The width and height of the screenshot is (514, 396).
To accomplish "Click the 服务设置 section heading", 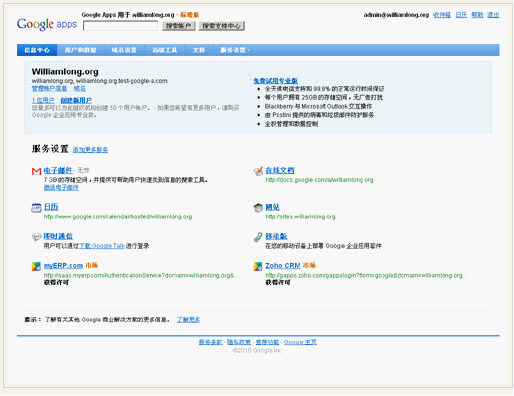I will 50,149.
